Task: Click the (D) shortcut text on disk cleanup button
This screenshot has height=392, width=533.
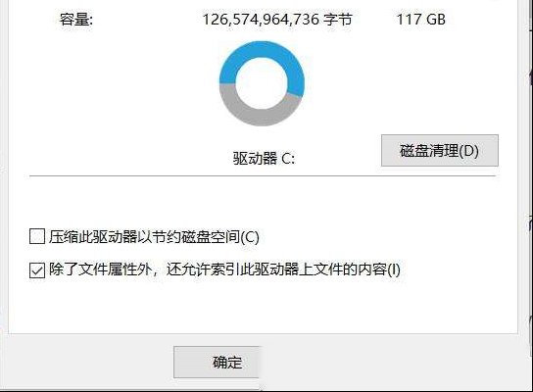Action: pos(468,150)
